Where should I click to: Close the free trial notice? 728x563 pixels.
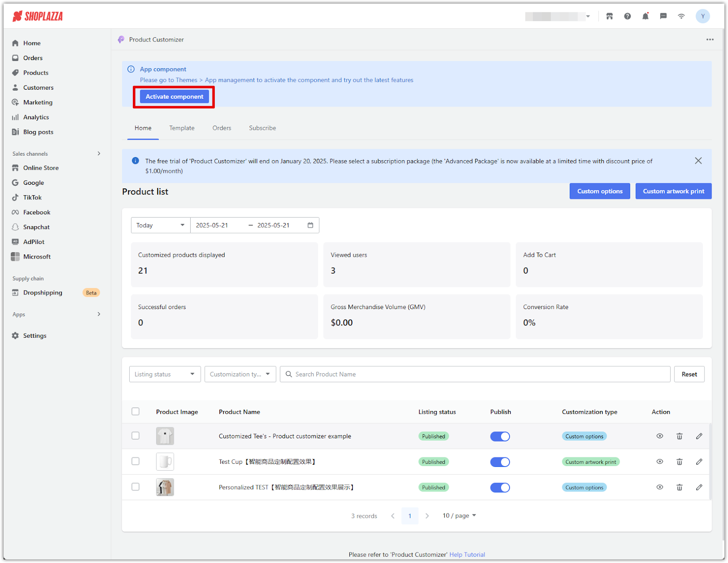pos(698,161)
